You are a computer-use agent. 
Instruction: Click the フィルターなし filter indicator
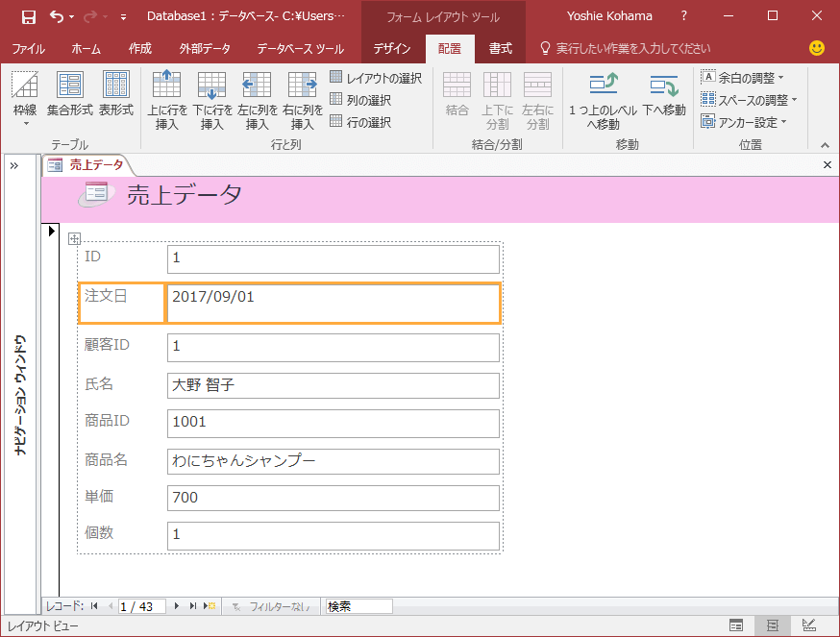tap(271, 606)
